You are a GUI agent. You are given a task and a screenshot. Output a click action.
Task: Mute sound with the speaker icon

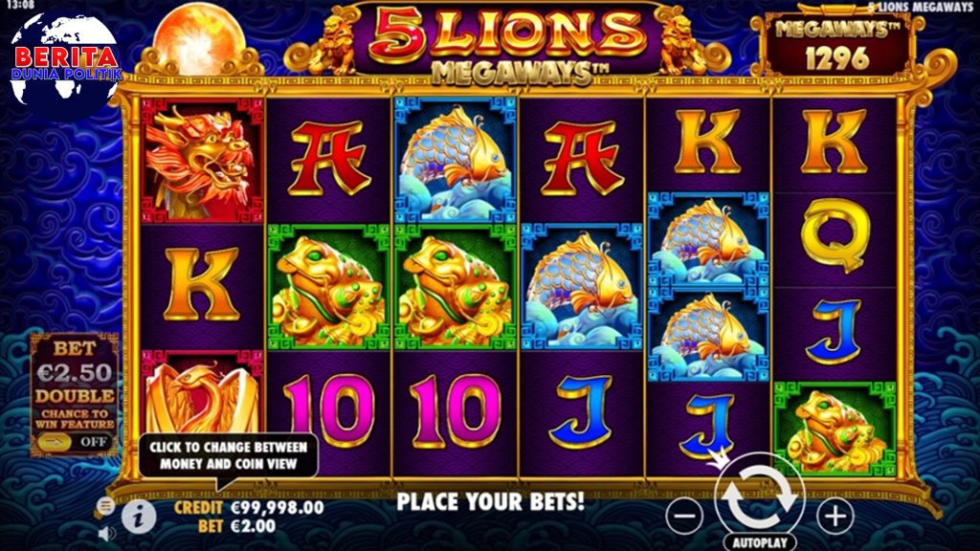click(107, 533)
